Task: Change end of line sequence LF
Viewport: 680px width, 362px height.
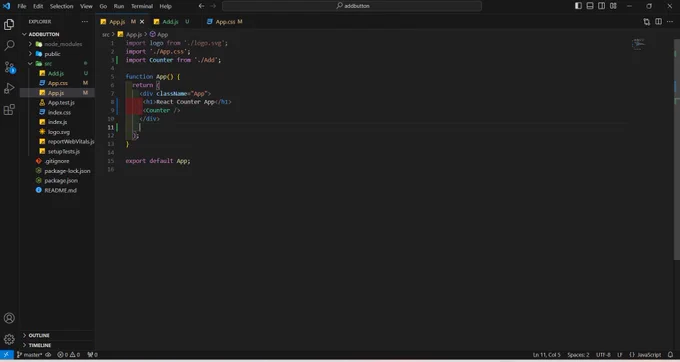Action: [x=620, y=355]
